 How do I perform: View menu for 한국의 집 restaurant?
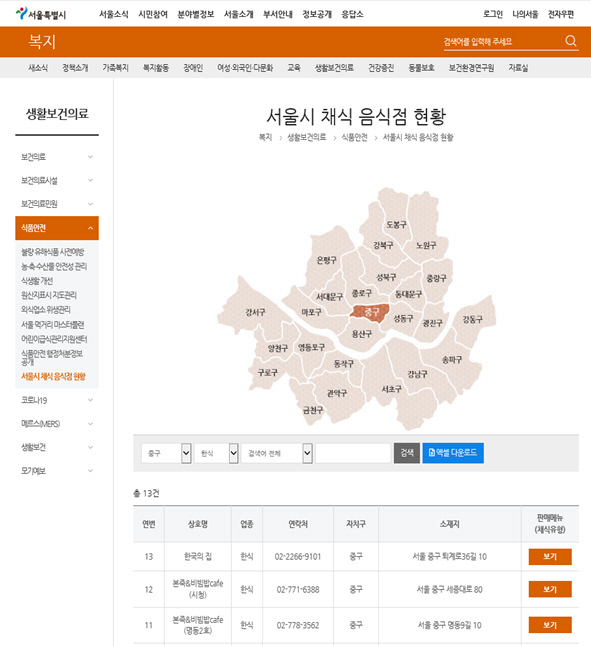[x=550, y=557]
